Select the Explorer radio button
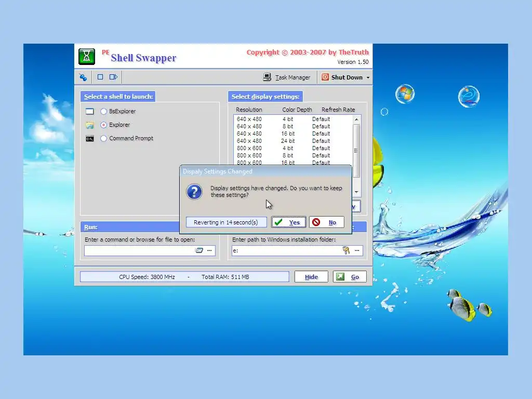 pyautogui.click(x=103, y=125)
